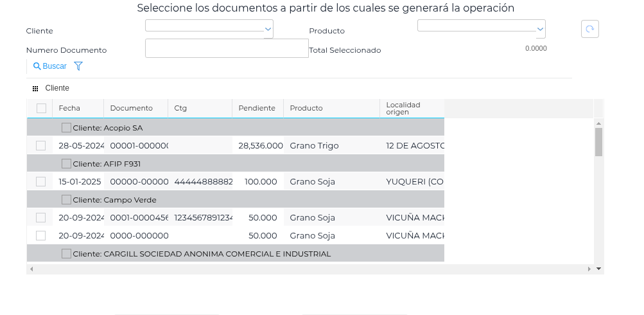
Task: Select the 28-05-2024 Grano Trigo row checkbox
Action: pos(41,145)
